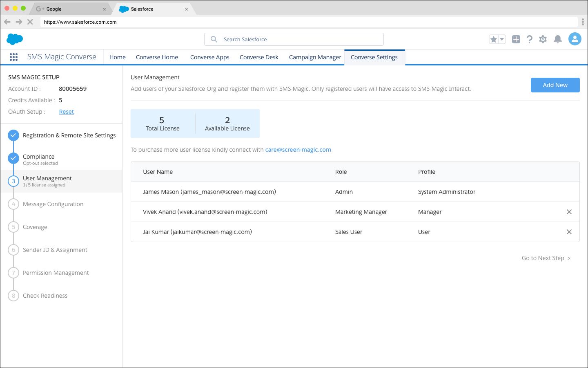Click the browser address bar
588x368 pixels.
(x=309, y=22)
